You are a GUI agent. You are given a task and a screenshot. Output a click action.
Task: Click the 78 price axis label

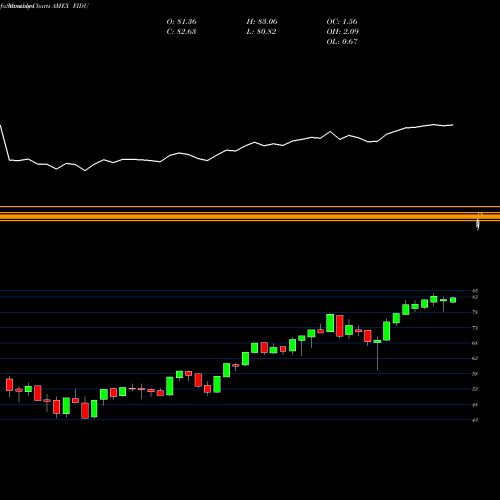point(475,312)
